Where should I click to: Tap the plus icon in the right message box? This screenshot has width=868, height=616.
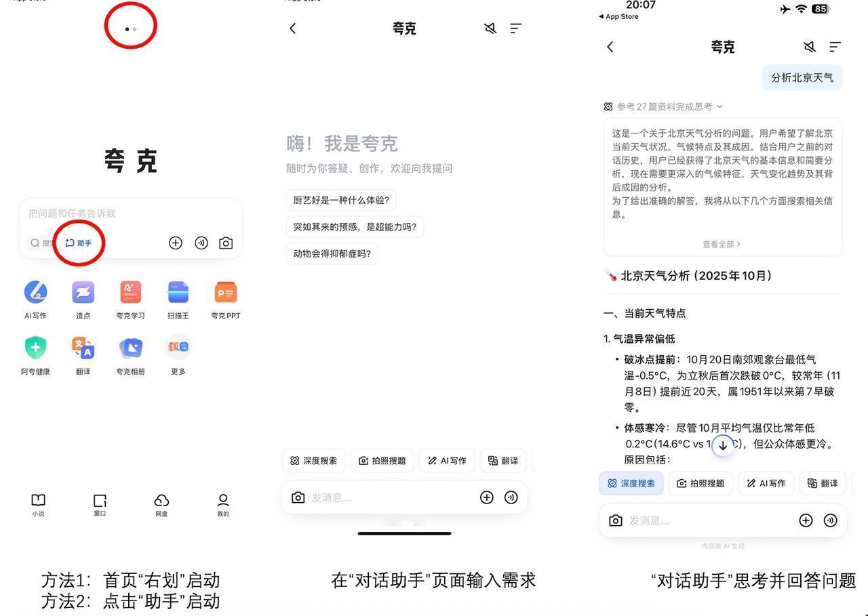click(x=806, y=520)
